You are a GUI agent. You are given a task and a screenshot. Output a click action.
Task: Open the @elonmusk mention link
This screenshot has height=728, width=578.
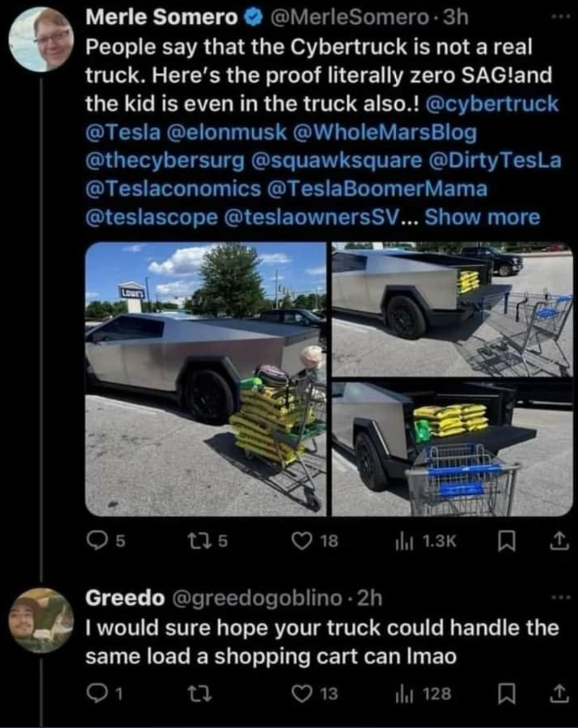click(227, 132)
